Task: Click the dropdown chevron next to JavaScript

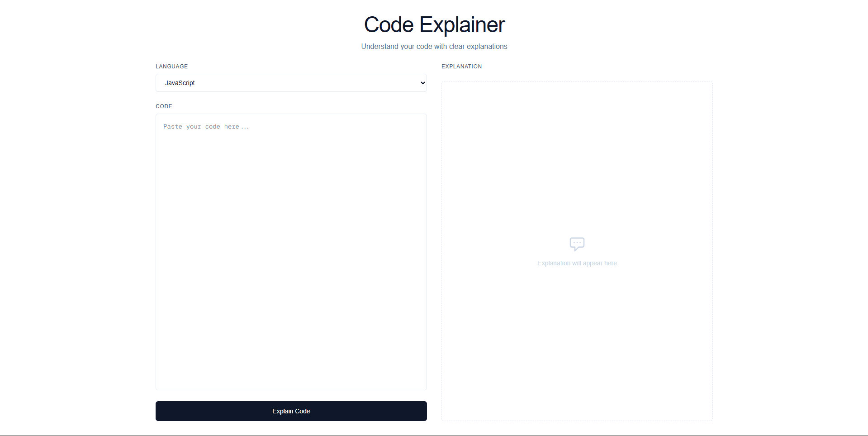Action: (422, 83)
